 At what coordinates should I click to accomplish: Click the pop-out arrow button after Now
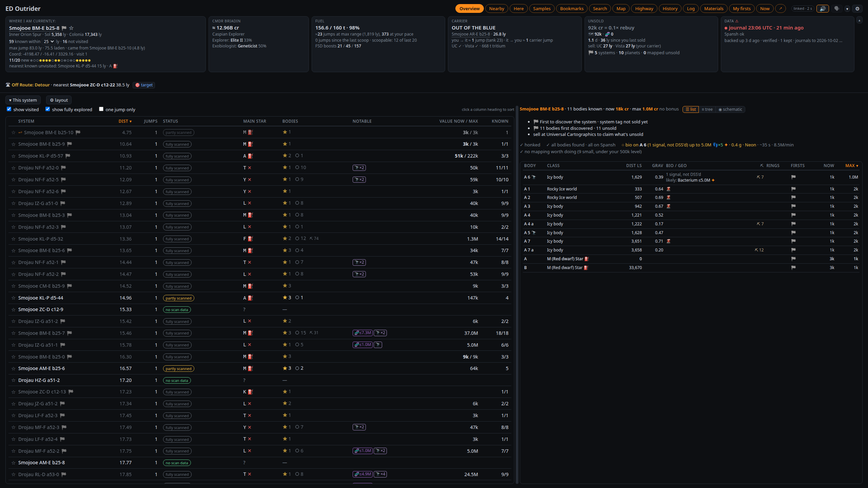coord(781,9)
